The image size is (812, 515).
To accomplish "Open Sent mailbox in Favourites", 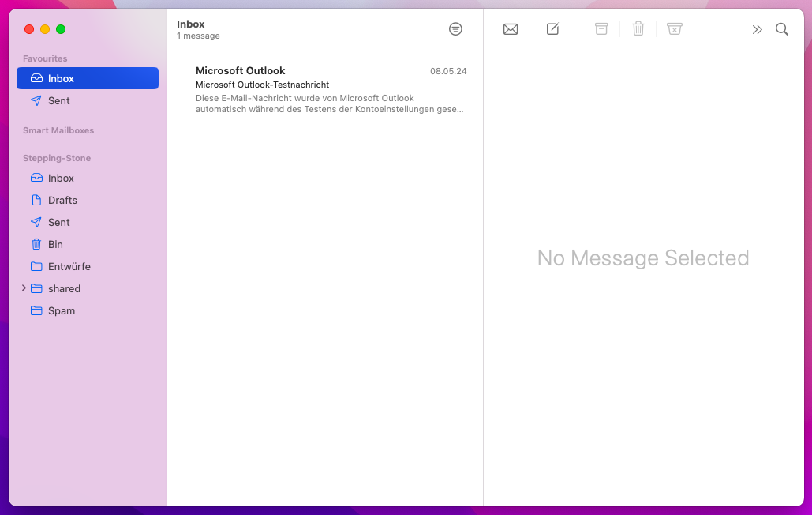I will tap(59, 100).
